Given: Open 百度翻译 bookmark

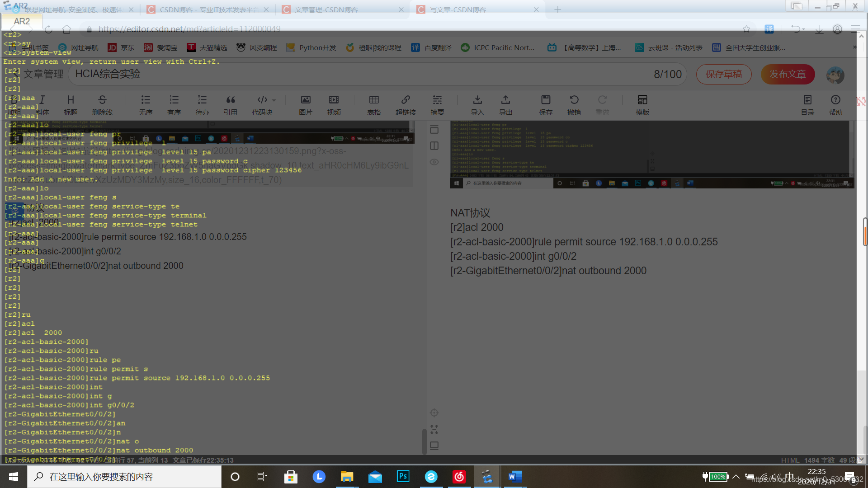Looking at the screenshot, I should point(431,47).
